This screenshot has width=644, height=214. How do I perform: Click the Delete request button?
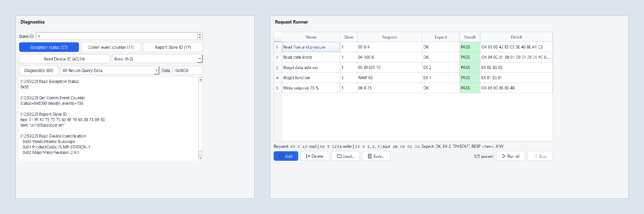tap(315, 156)
